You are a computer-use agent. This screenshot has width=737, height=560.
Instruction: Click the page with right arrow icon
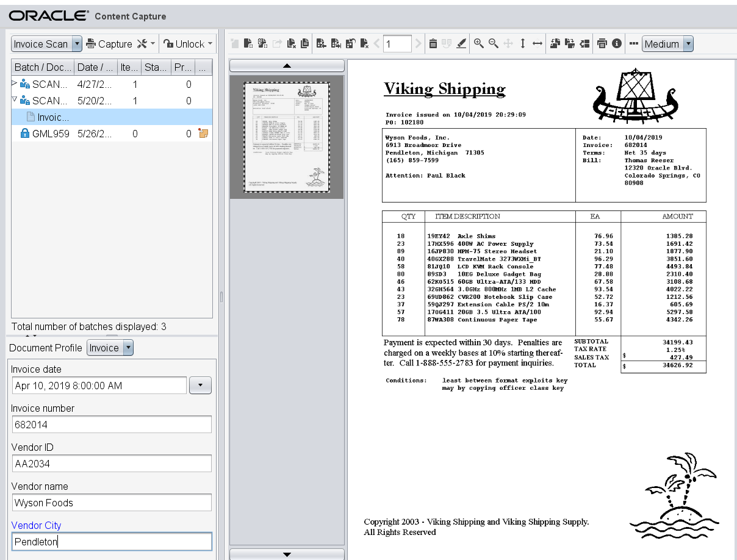[x=336, y=43]
